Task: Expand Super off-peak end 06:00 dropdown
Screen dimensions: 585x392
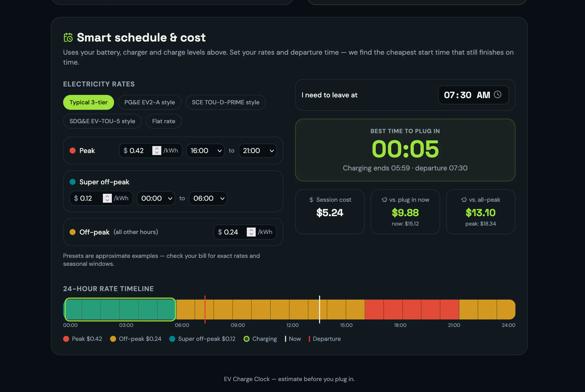Action: coord(208,198)
